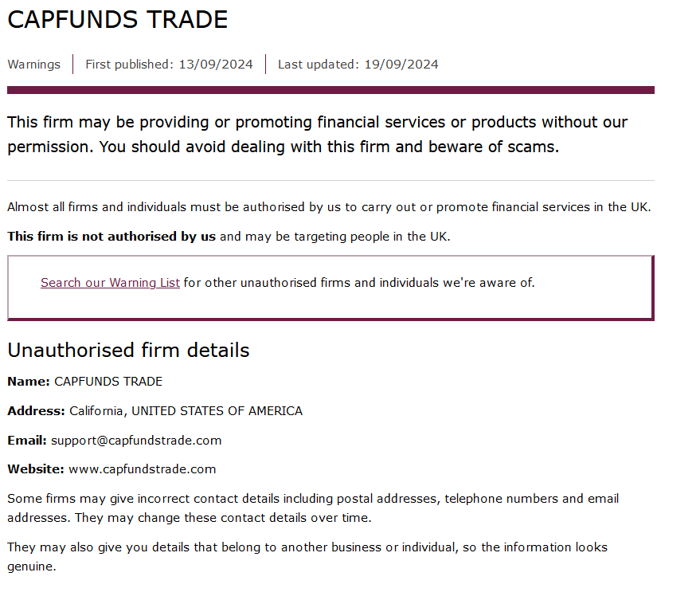Click the 'They may also give you details' paragraph
The height and width of the screenshot is (592, 700).
coord(307,557)
